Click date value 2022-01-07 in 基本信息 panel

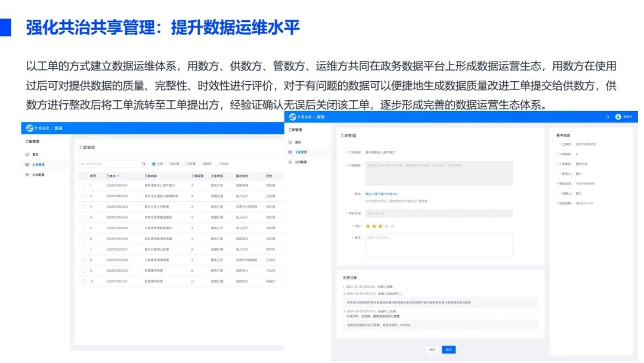[x=584, y=204]
